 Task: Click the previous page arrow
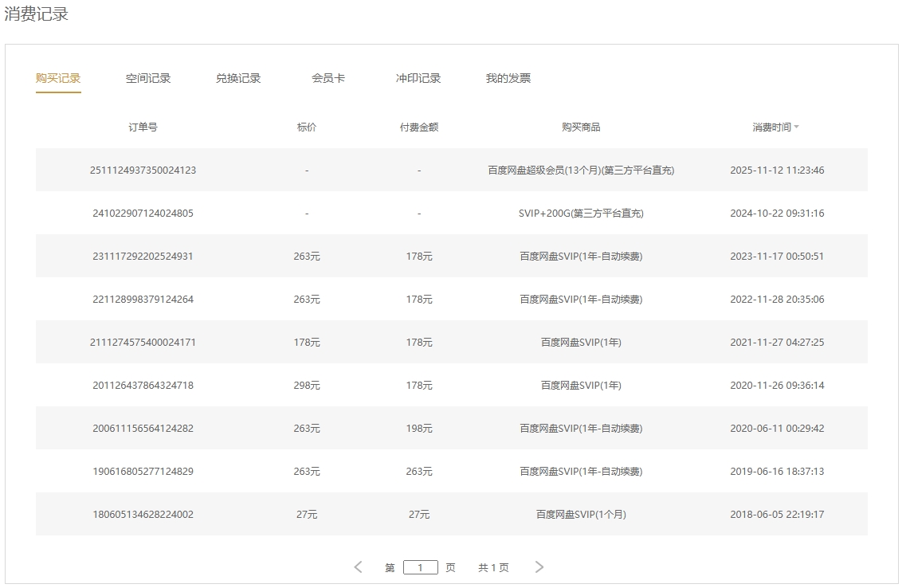[x=358, y=566]
